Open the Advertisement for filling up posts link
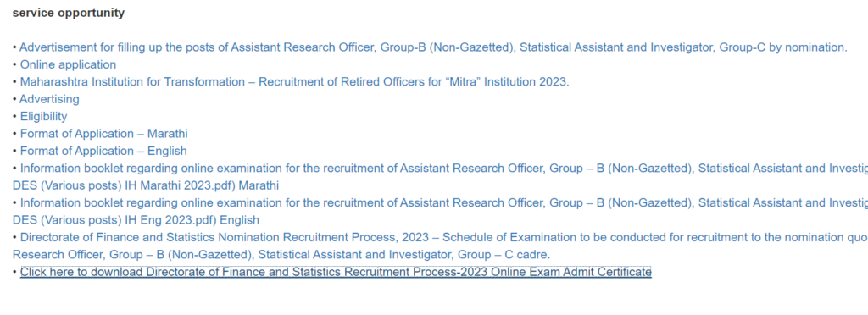868x315 pixels. click(x=433, y=47)
